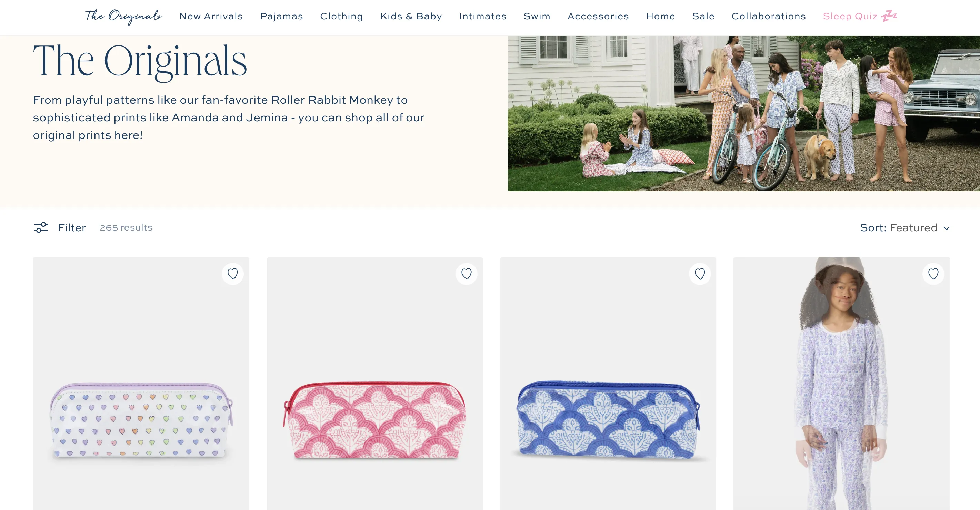Open the New Arrivals menu

click(x=211, y=16)
